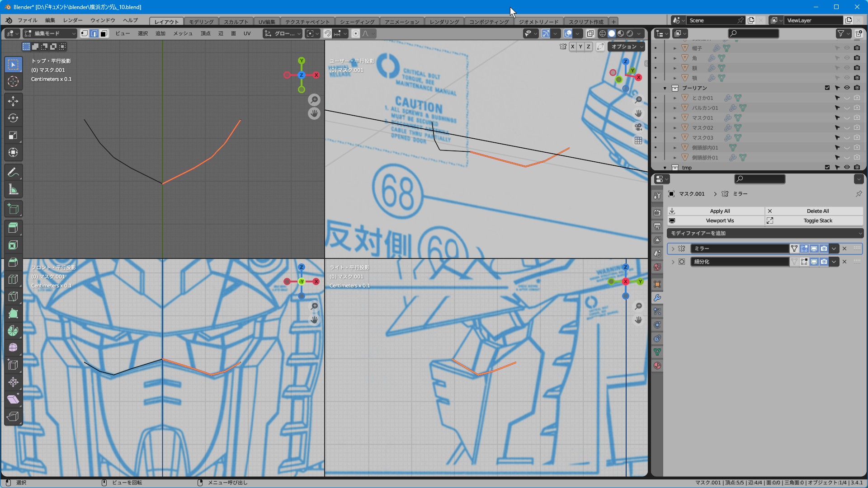The image size is (868, 488).
Task: Select the Move tool in left toolbar
Action: click(x=13, y=101)
